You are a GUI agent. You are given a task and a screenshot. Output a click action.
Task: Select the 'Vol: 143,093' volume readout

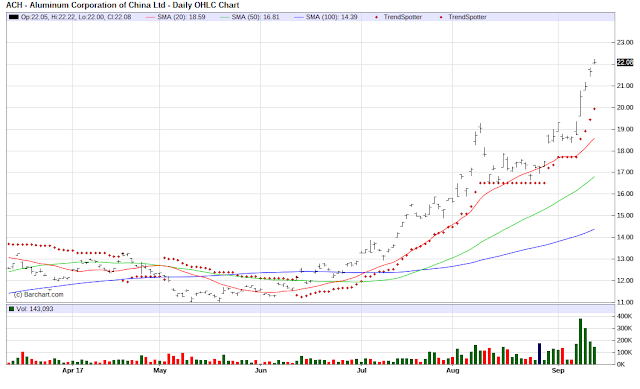coord(35,309)
